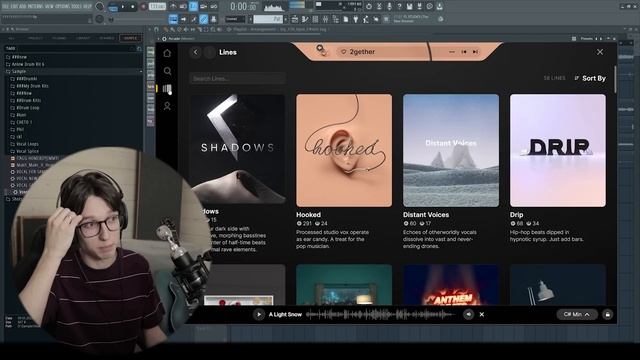The image size is (640, 360).
Task: Favorite the 2gether kit with heart icon
Action: (x=344, y=52)
